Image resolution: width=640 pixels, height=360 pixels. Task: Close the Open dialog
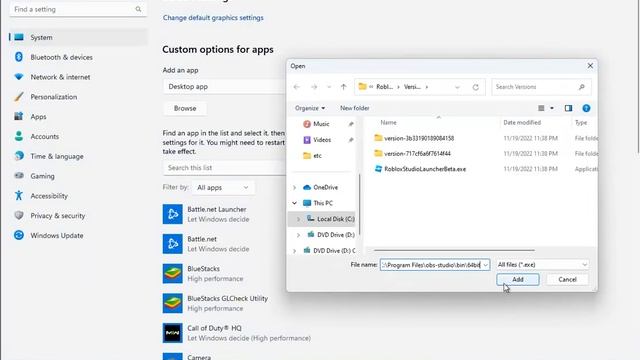tap(590, 66)
